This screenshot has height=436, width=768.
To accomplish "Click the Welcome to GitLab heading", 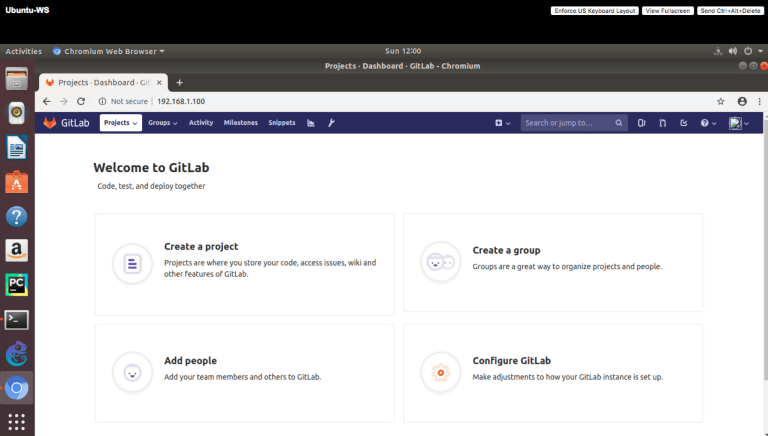I will [x=151, y=168].
